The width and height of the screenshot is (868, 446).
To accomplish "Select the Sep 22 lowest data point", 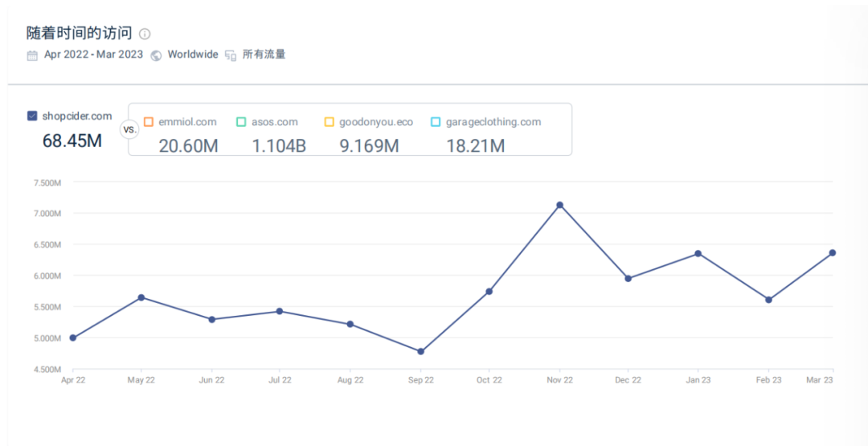I will pos(421,351).
